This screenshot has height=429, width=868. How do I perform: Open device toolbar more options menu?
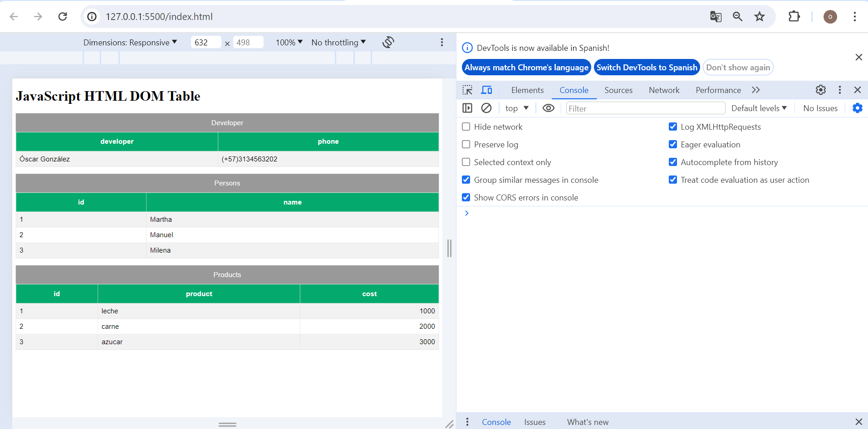tap(442, 42)
